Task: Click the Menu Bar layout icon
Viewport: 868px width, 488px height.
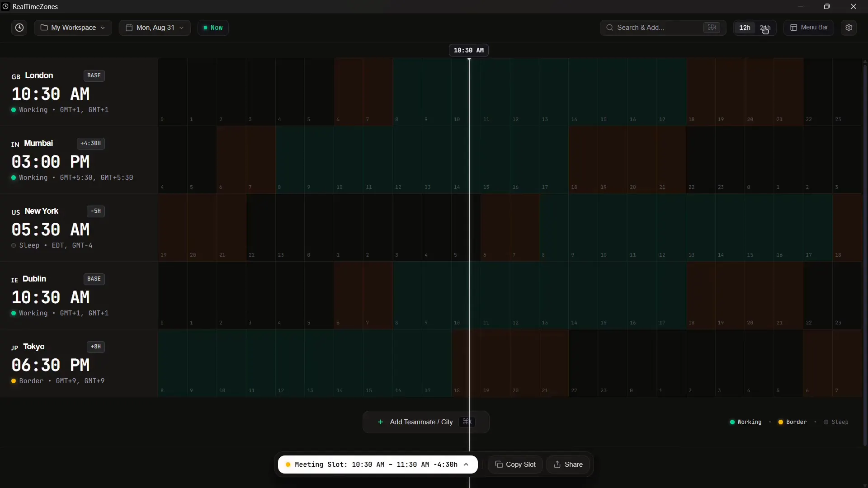Action: point(793,28)
